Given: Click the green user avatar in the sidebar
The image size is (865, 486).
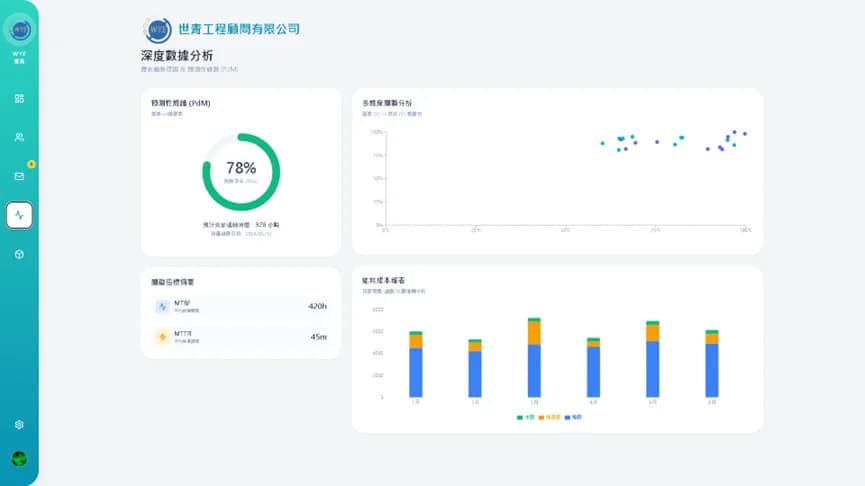Looking at the screenshot, I should click(x=19, y=458).
